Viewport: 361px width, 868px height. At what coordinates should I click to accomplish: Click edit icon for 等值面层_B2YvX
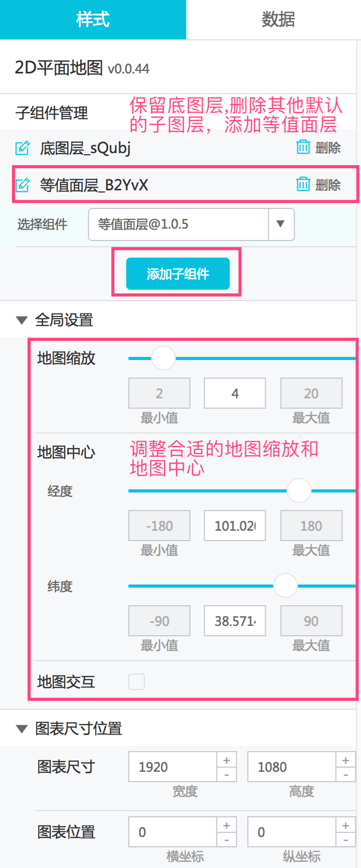click(x=23, y=185)
